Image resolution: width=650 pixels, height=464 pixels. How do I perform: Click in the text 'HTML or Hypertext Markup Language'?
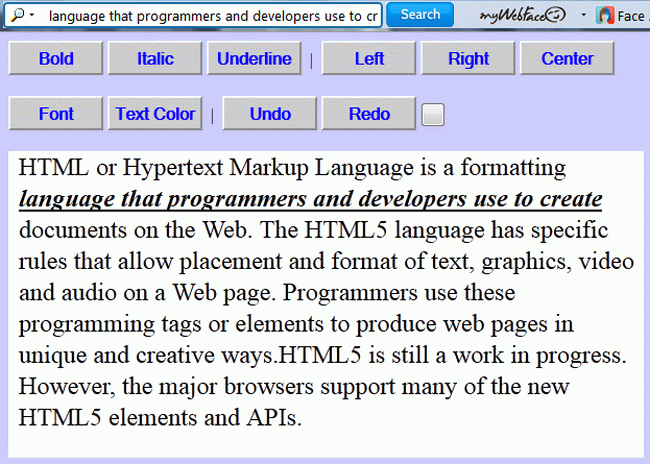click(216, 168)
